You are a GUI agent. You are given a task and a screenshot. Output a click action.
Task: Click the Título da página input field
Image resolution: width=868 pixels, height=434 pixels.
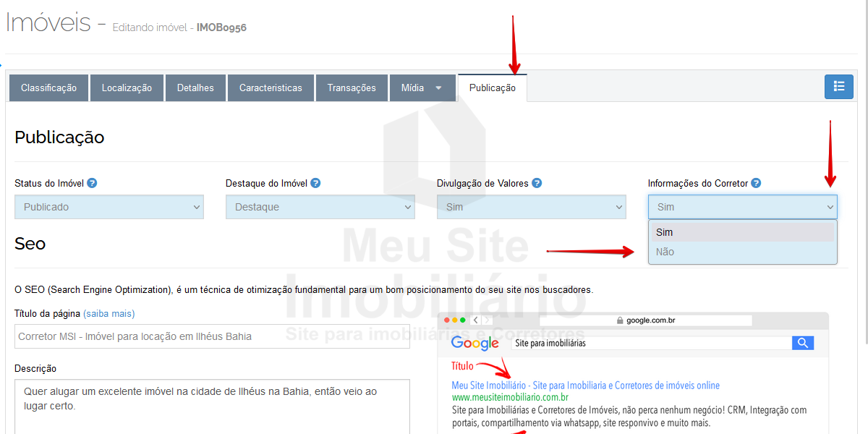pos(212,336)
